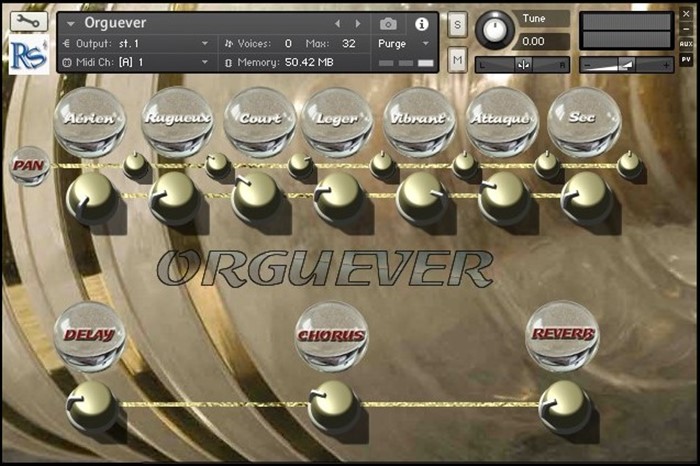Toggle the AUX sends button

[x=686, y=44]
